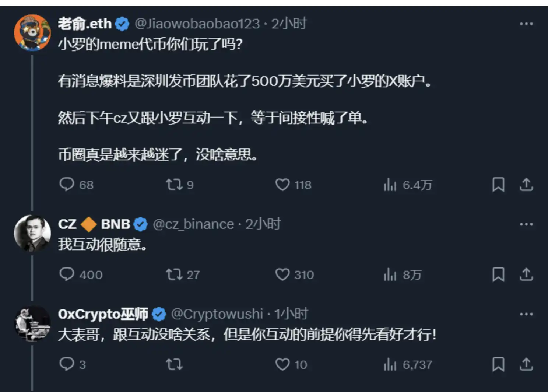This screenshot has height=392, width=548.
Task: Share CZ's reply
Action: click(x=526, y=274)
